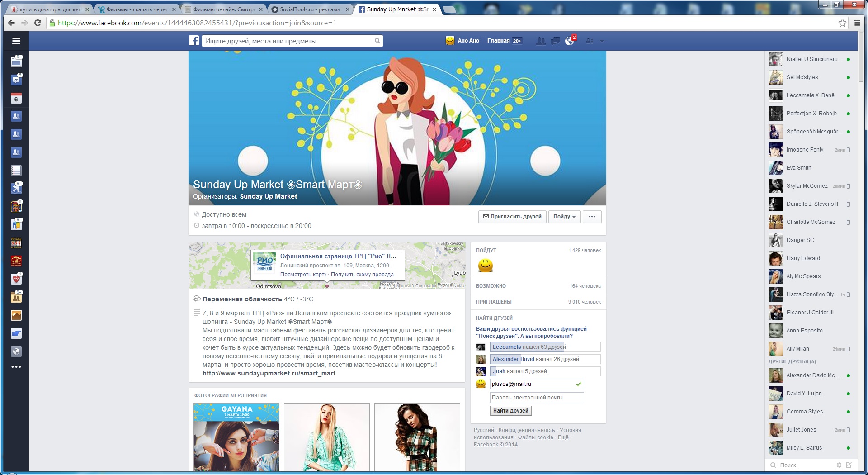
Task: Open new browser tab
Action: click(x=449, y=9)
